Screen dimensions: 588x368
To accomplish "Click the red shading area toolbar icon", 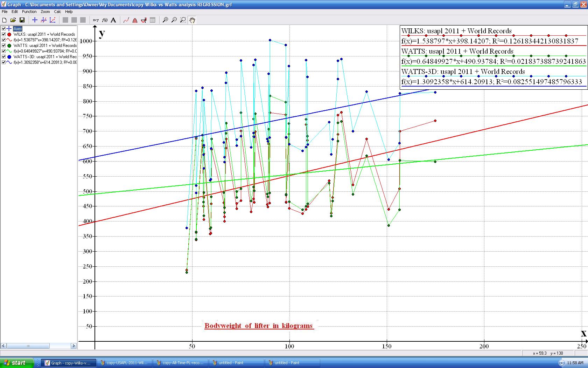I will click(x=135, y=20).
